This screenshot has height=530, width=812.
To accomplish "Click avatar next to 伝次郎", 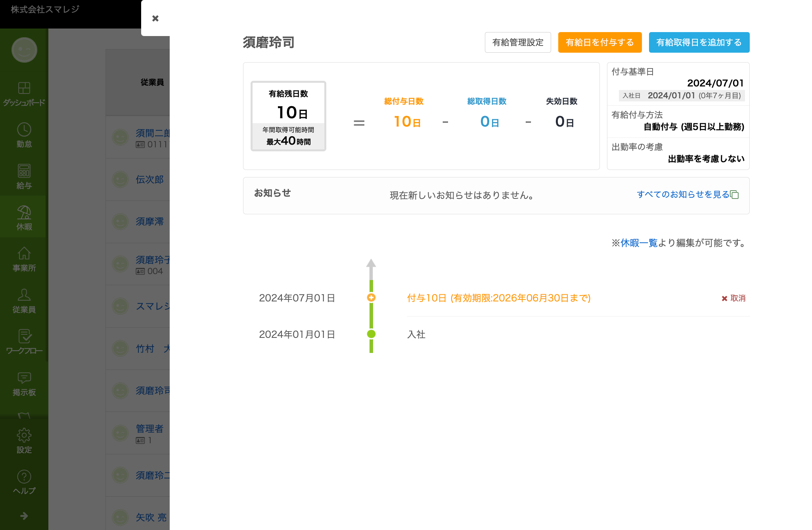I will point(120,179).
